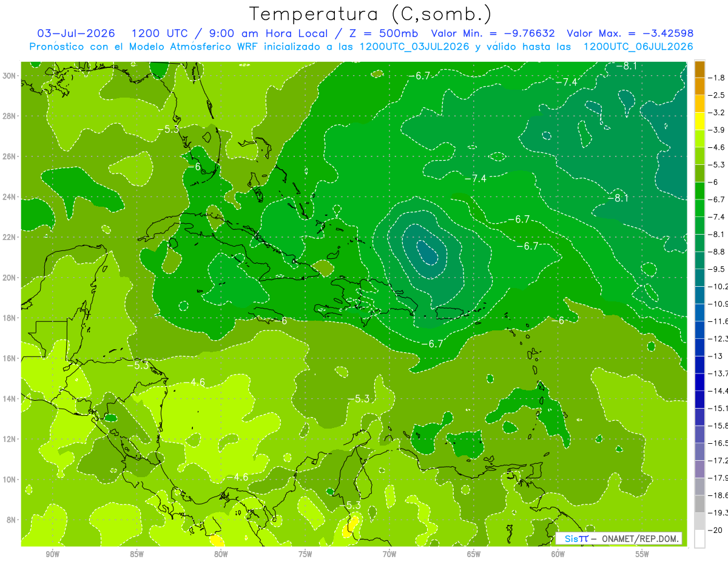Click the "Temperatura (C,somb.)" map title
Screen dimensions: 728x562
pos(371,14)
